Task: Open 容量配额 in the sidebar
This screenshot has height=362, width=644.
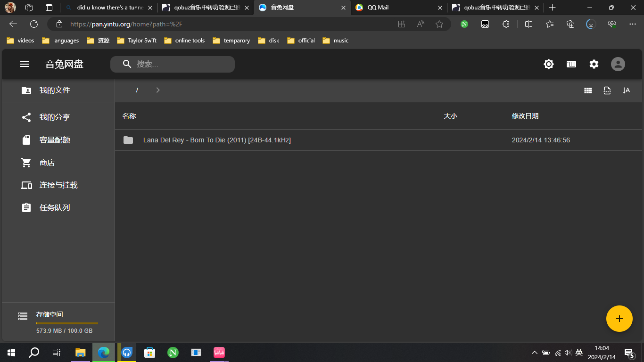Action: point(58,140)
